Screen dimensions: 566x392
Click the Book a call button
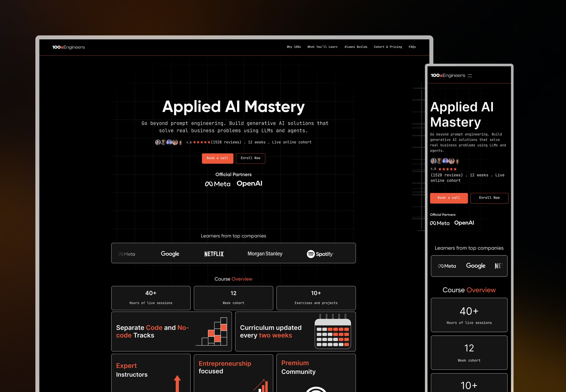(217, 158)
